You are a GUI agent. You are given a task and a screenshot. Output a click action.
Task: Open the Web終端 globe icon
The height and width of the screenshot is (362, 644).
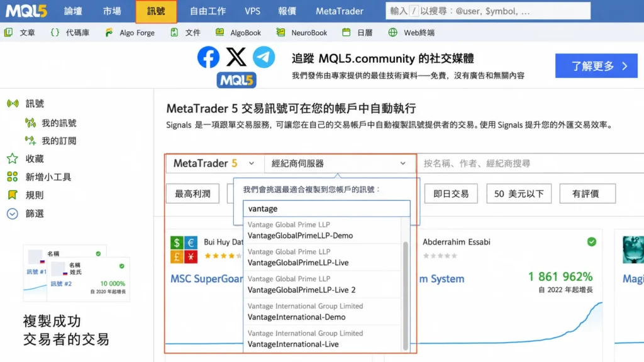point(392,33)
